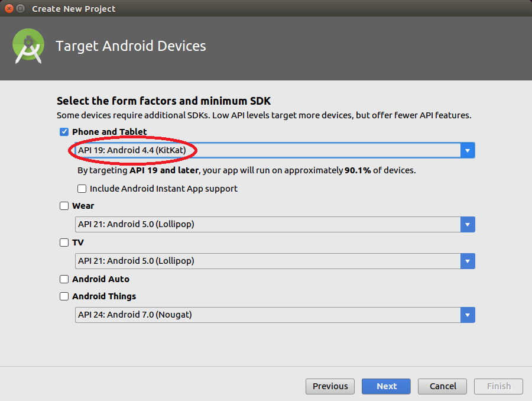
Task: Cancel the new project wizard
Action: point(442,386)
